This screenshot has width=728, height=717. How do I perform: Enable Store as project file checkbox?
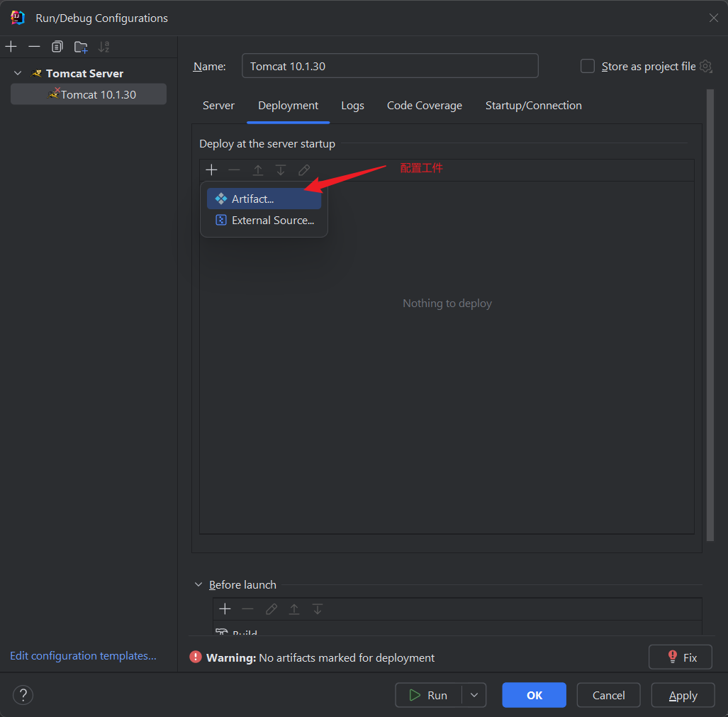pyautogui.click(x=588, y=66)
